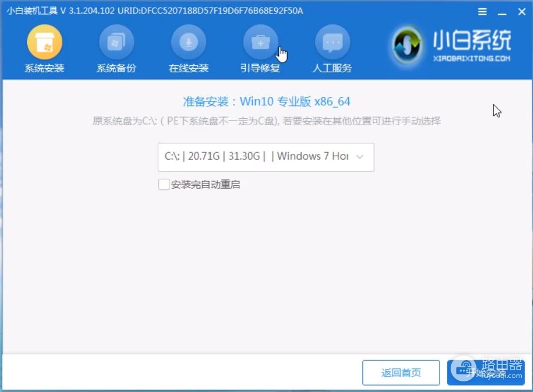The image size is (533, 392).
Task: Minimize the 小白装机工具 window
Action: click(x=502, y=12)
